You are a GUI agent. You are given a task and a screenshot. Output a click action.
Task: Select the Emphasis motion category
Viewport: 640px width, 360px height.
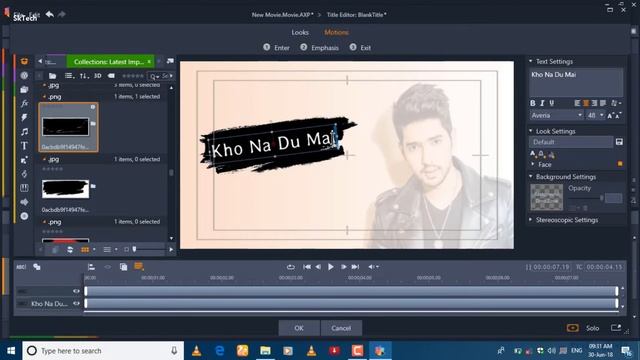tap(319, 48)
